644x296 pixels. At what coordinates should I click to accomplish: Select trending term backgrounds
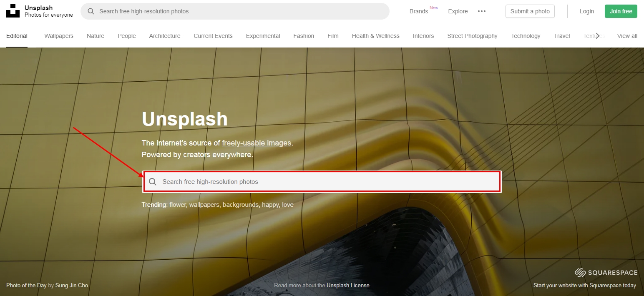coord(241,205)
